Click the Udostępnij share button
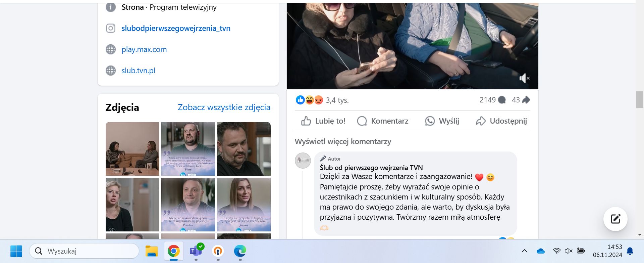Viewport: 644px width, 263px height. coord(501,121)
